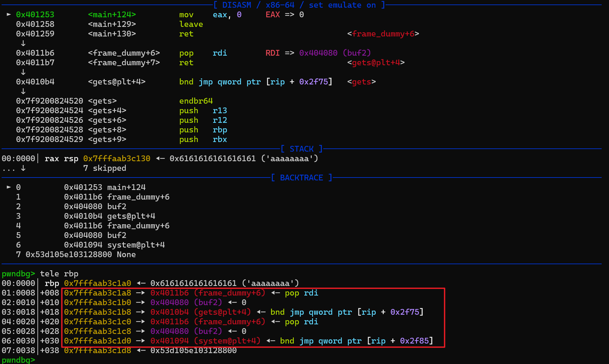Click the down arrow below the frame_dummy+7 address

click(23, 72)
